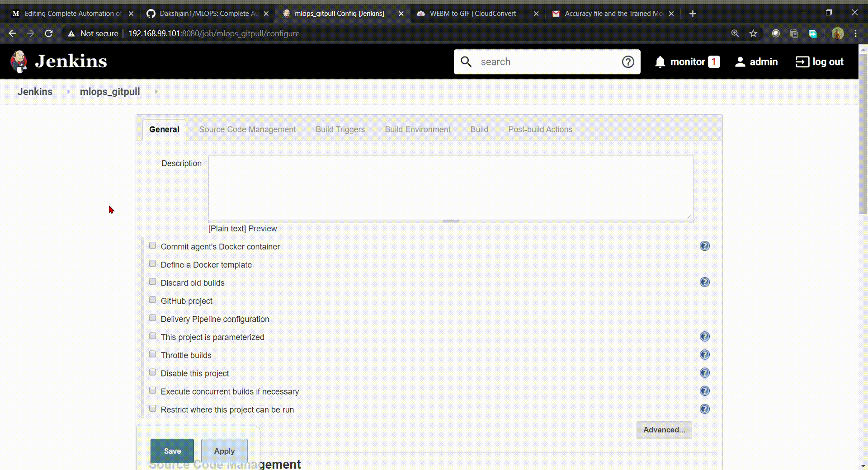Click the monitor link in header
Image resolution: width=868 pixels, height=470 pixels.
pyautogui.click(x=688, y=62)
